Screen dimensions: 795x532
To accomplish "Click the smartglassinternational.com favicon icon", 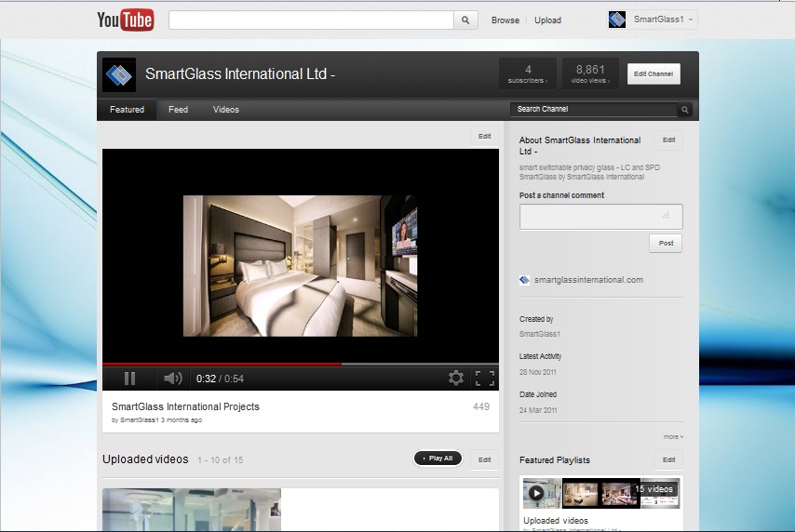I will [x=524, y=280].
